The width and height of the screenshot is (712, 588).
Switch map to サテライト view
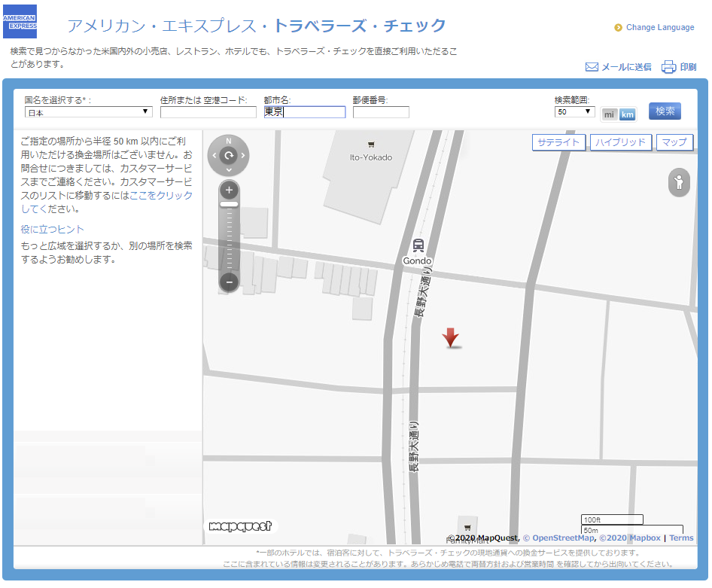(558, 142)
